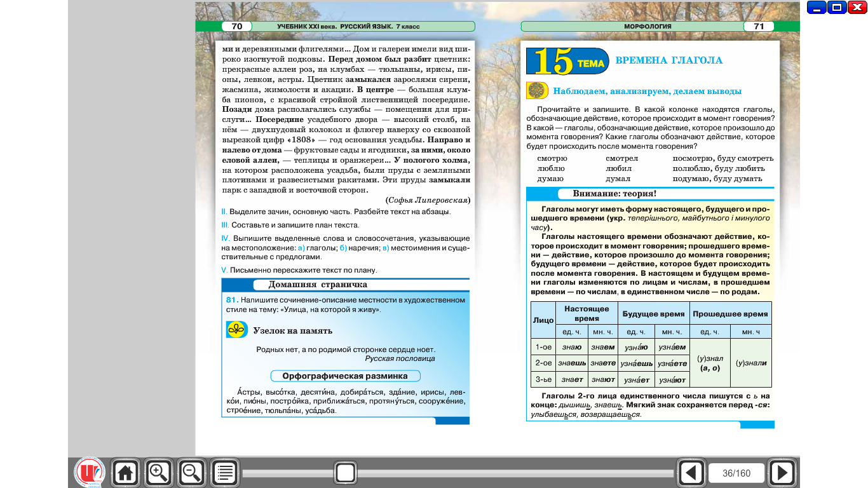Go to the previous page with left arrow

tap(691, 473)
